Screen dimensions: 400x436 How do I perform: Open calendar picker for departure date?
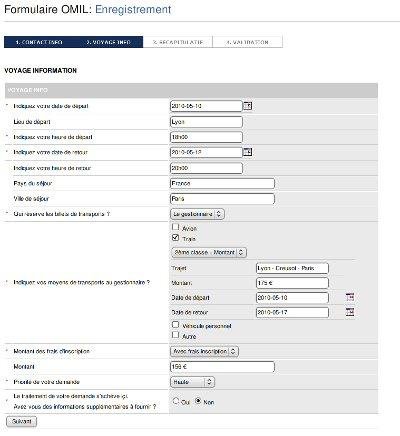[248, 106]
